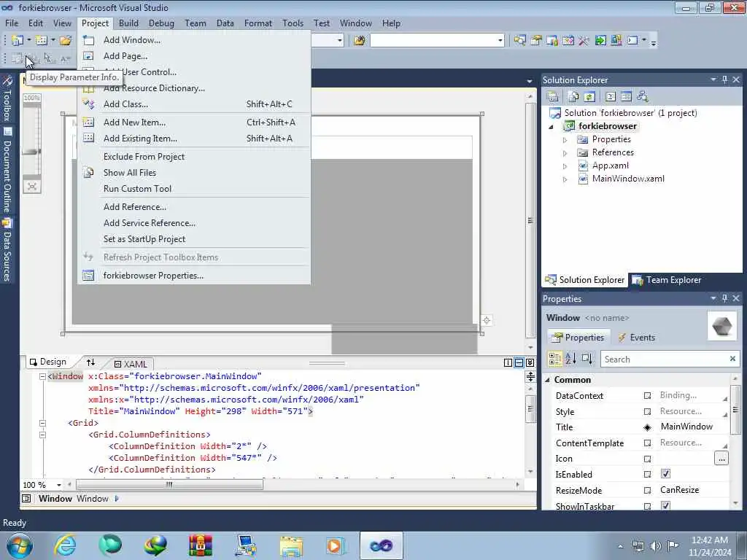
Task: Click the New Project toolbar icon
Action: [18, 41]
